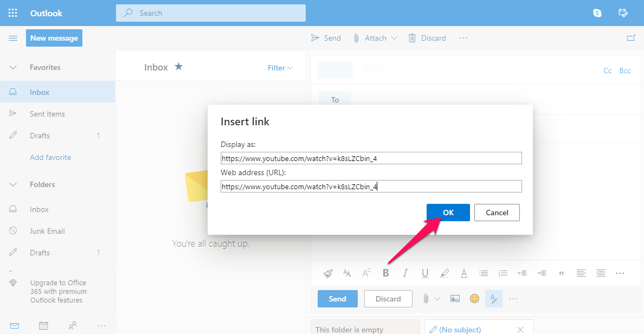Open more actions ellipsis in top toolbar
644x334 pixels.
463,38
